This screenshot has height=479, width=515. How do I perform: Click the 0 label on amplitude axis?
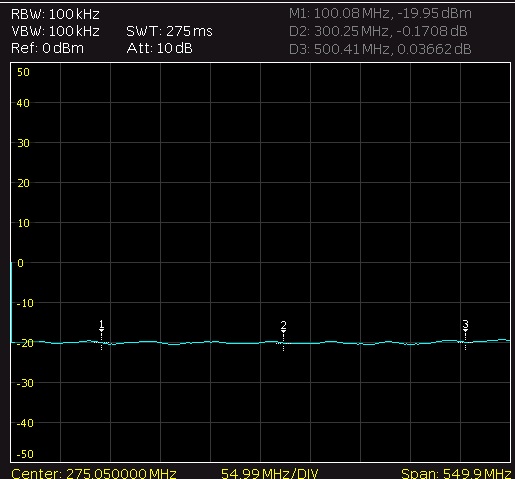click(21, 263)
